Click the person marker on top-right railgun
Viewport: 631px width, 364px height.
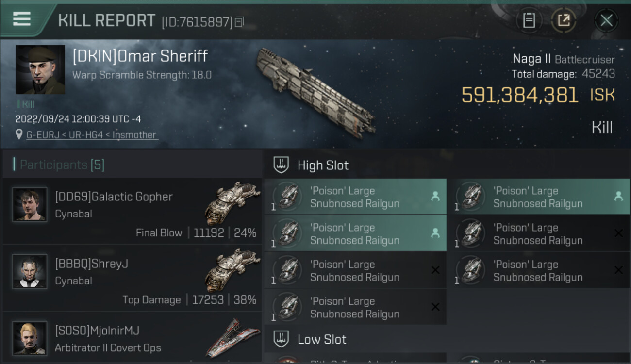click(x=618, y=196)
